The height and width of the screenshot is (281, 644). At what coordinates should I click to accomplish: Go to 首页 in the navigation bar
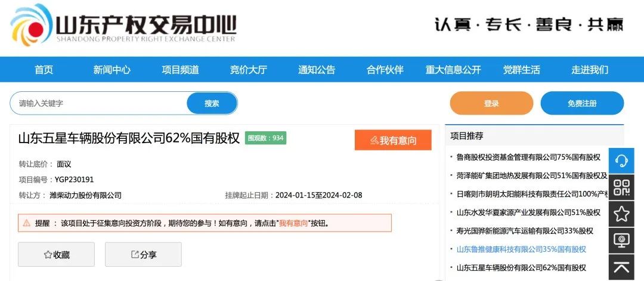coord(44,70)
